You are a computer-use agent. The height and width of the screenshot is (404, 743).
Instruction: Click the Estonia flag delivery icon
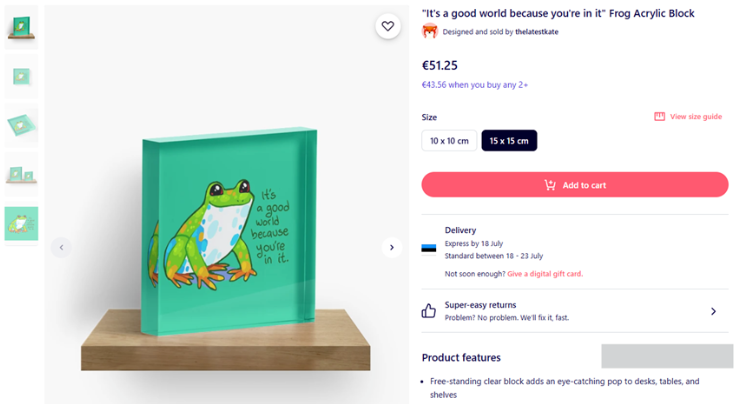429,248
